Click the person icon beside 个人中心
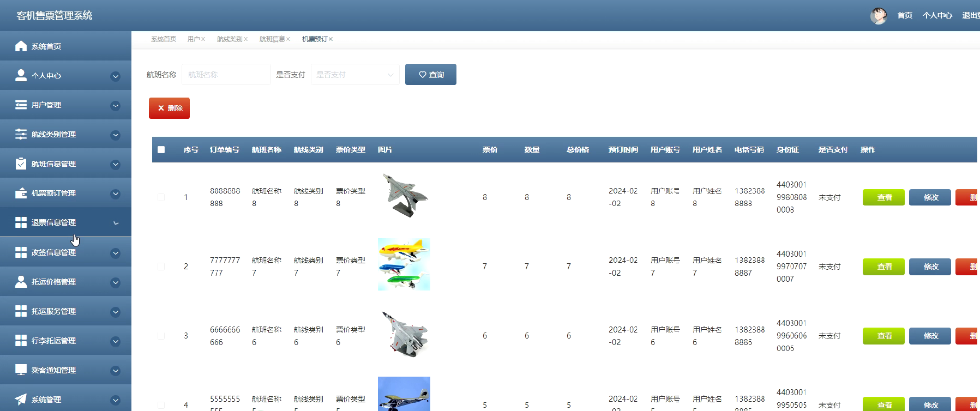The height and width of the screenshot is (411, 980). click(21, 75)
